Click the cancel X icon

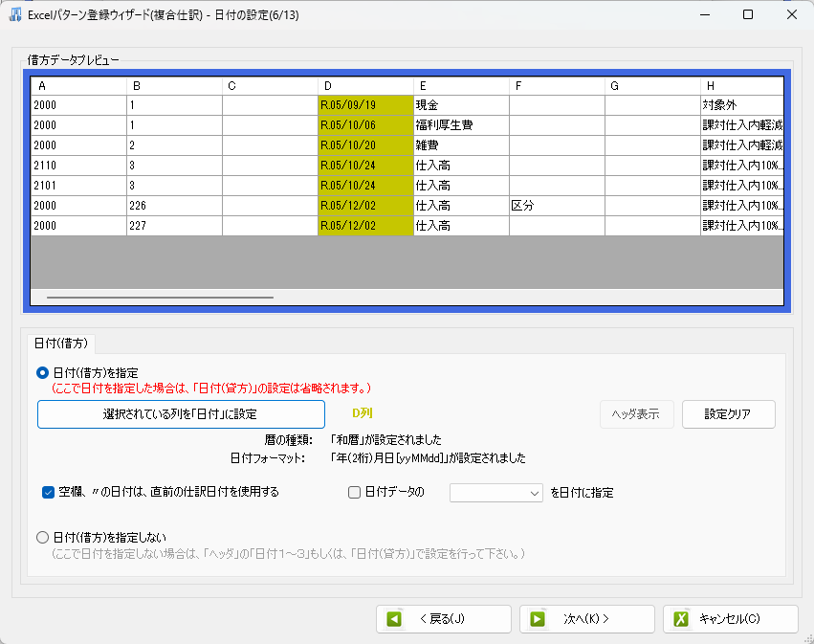681,619
